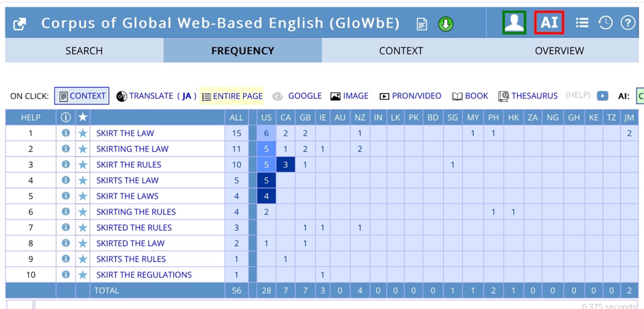Open search history clock icon
Image resolution: width=644 pixels, height=309 pixels.
(x=605, y=23)
